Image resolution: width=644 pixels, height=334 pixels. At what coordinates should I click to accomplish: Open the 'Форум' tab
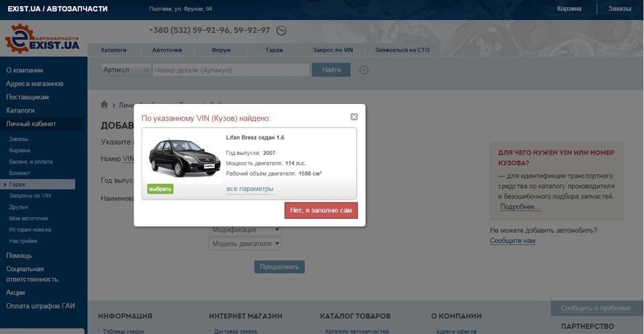pos(221,50)
